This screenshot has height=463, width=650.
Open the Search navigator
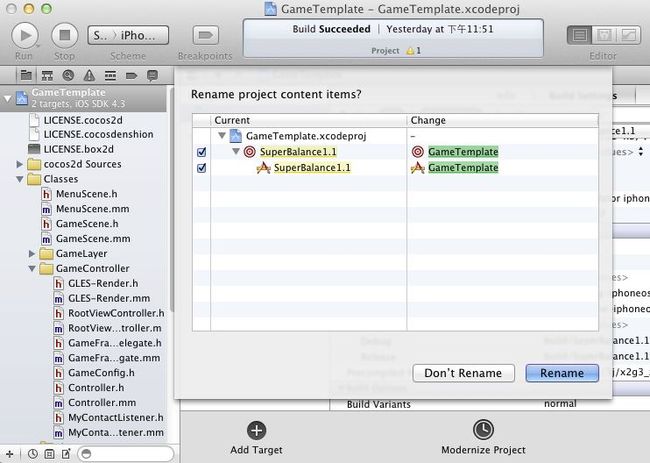[68, 75]
